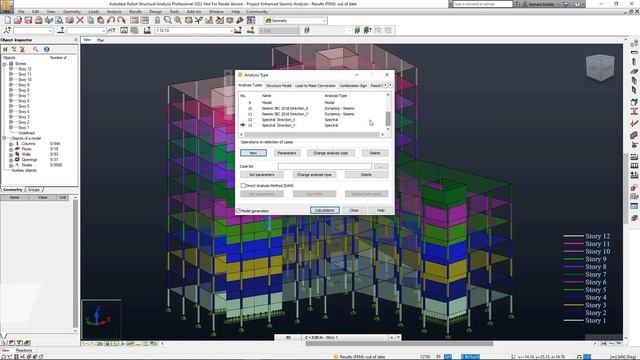Click the search magnifier in Object Inspector

(36, 49)
